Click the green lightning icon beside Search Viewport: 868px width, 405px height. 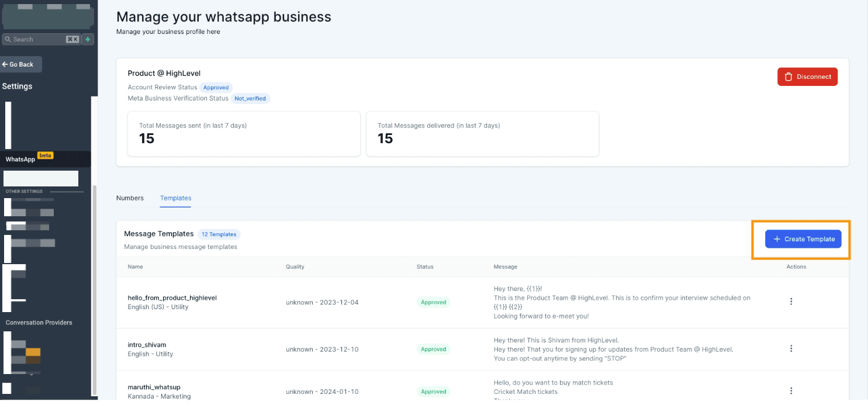coord(88,39)
